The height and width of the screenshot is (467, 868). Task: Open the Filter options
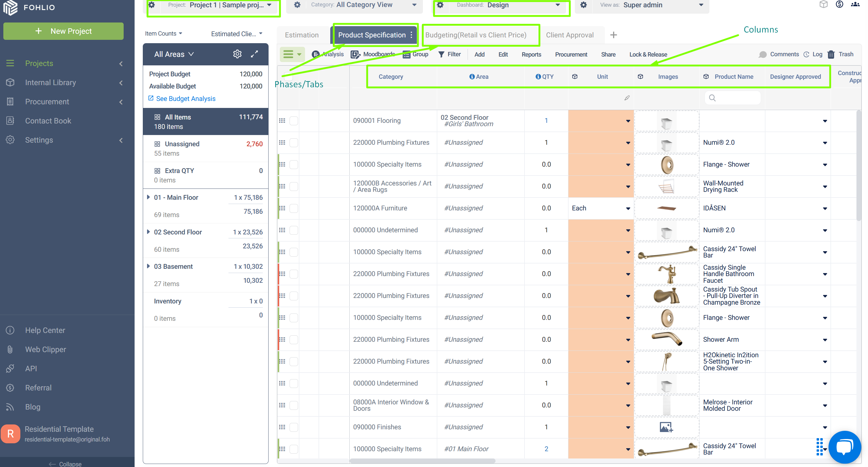(450, 54)
